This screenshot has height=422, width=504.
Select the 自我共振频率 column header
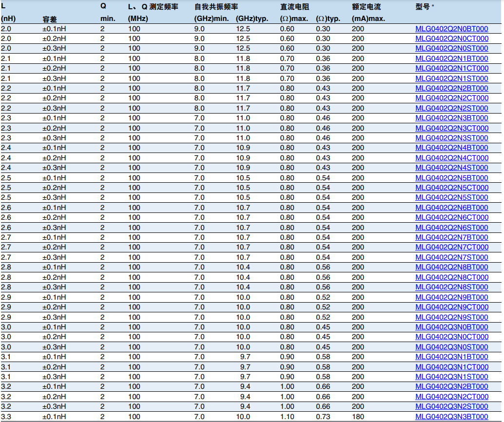pos(216,7)
